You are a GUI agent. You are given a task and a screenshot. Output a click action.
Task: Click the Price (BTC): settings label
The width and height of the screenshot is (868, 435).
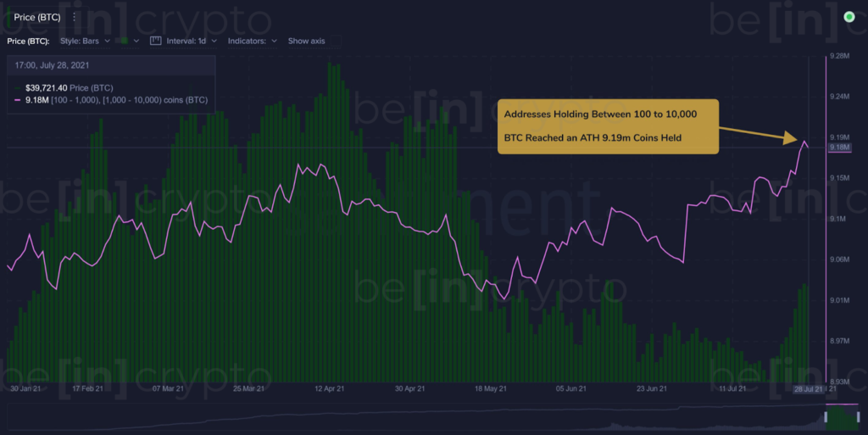click(x=28, y=41)
